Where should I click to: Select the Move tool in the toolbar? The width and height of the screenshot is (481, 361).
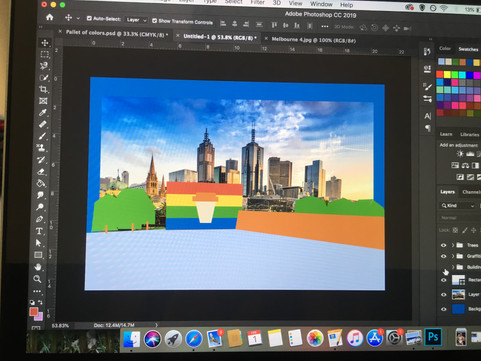(44, 43)
